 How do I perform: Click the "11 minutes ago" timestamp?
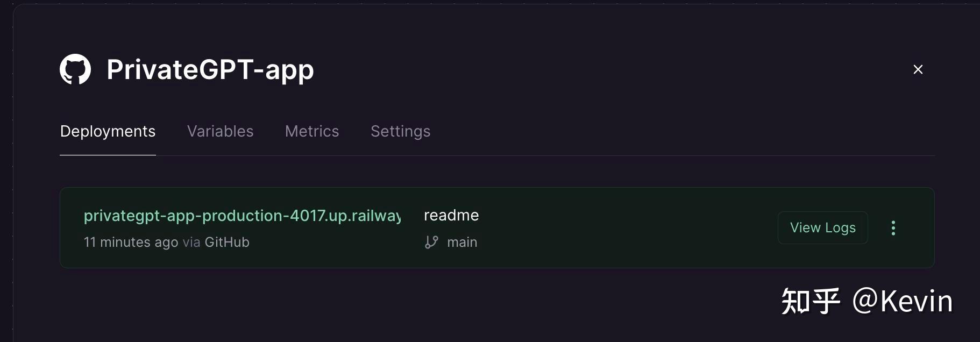coord(131,242)
